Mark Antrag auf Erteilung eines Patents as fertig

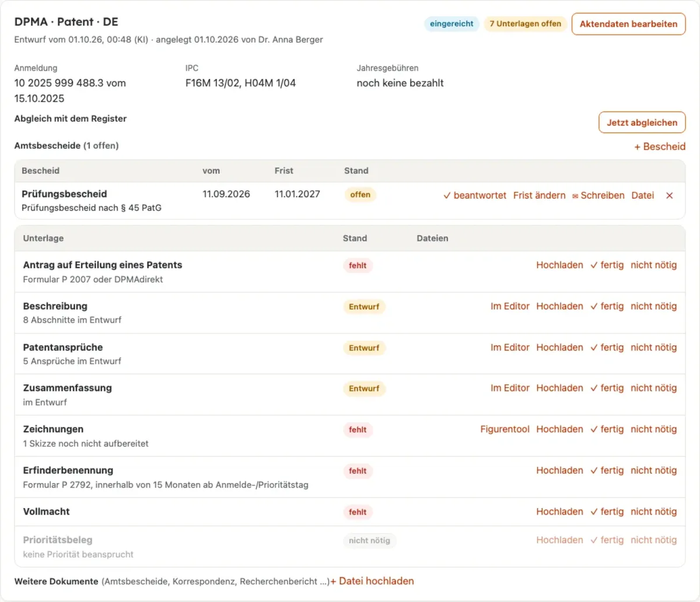pos(607,265)
